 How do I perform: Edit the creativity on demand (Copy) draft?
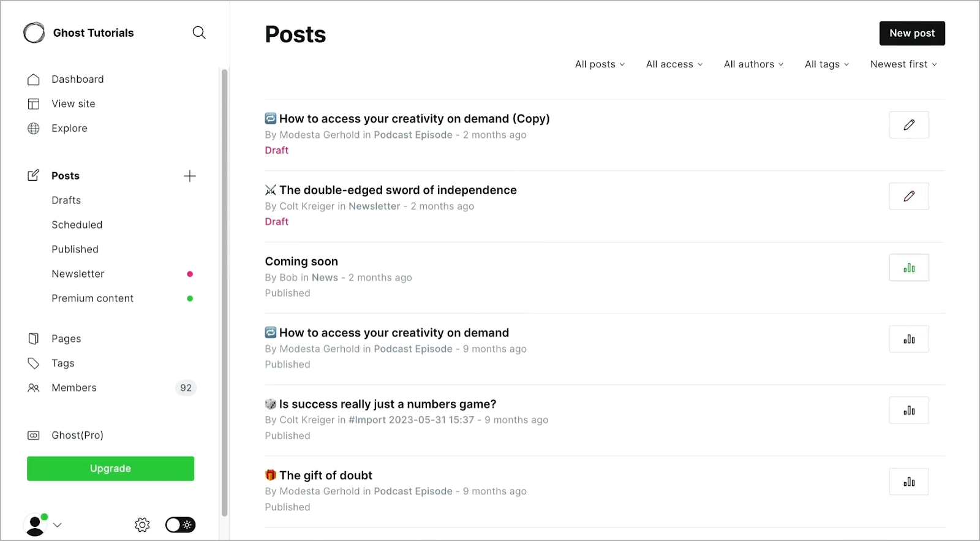909,125
